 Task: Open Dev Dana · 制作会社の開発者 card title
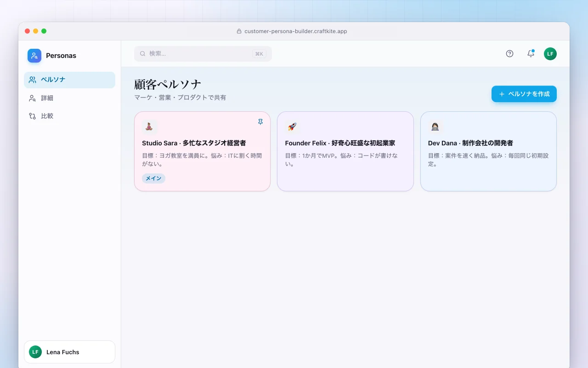pyautogui.click(x=470, y=143)
